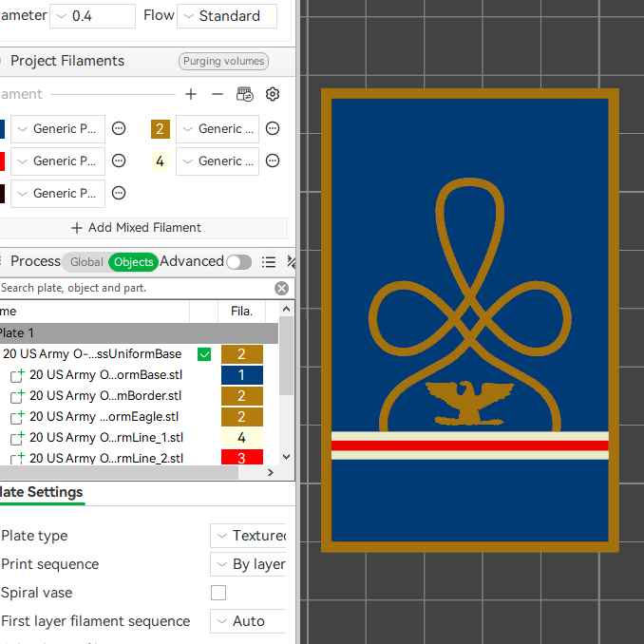This screenshot has height=644, width=644.
Task: Click the Fila. column header
Action: pos(241,312)
